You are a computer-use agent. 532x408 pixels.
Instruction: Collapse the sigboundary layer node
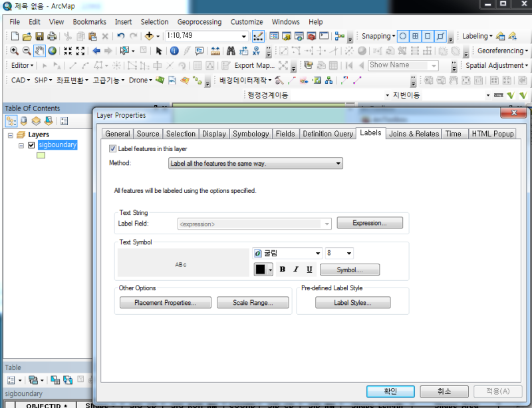21,145
